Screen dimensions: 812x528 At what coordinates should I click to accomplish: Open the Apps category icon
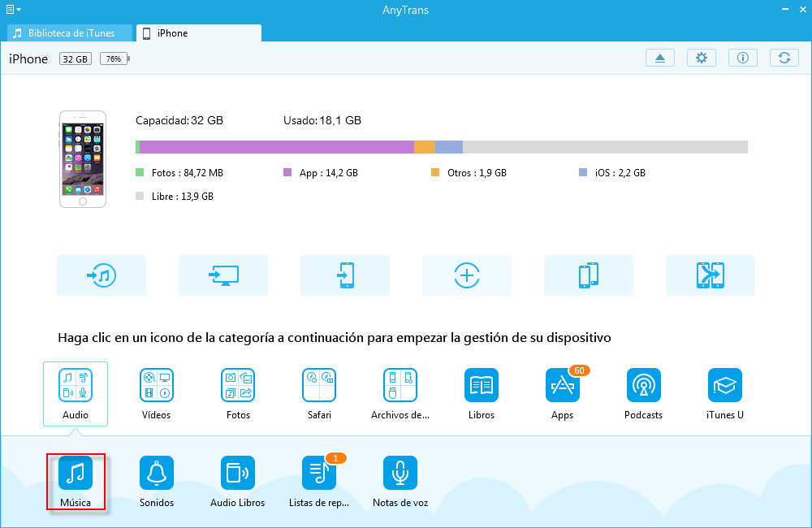563,385
